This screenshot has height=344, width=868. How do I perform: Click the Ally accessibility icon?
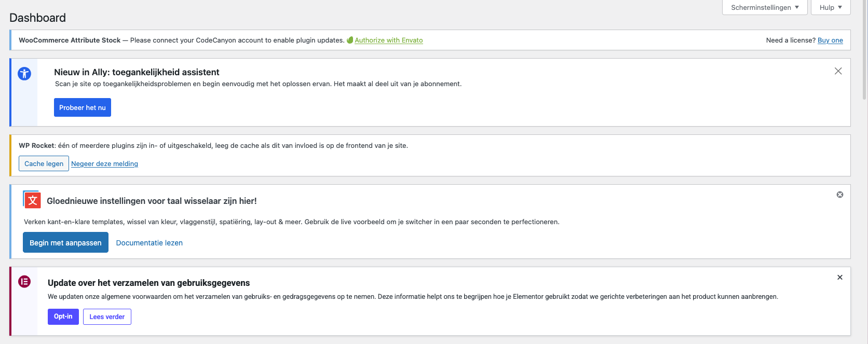(x=24, y=74)
